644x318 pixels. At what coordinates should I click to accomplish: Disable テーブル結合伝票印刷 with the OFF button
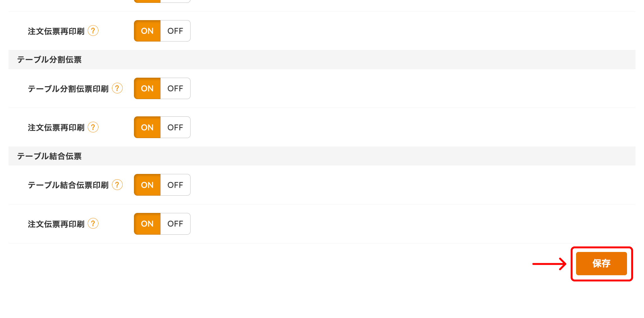click(175, 185)
